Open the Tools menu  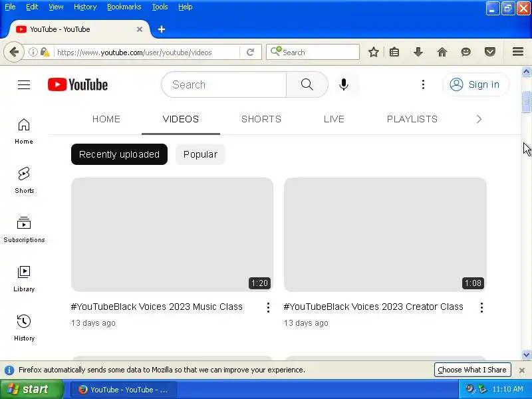pos(160,7)
